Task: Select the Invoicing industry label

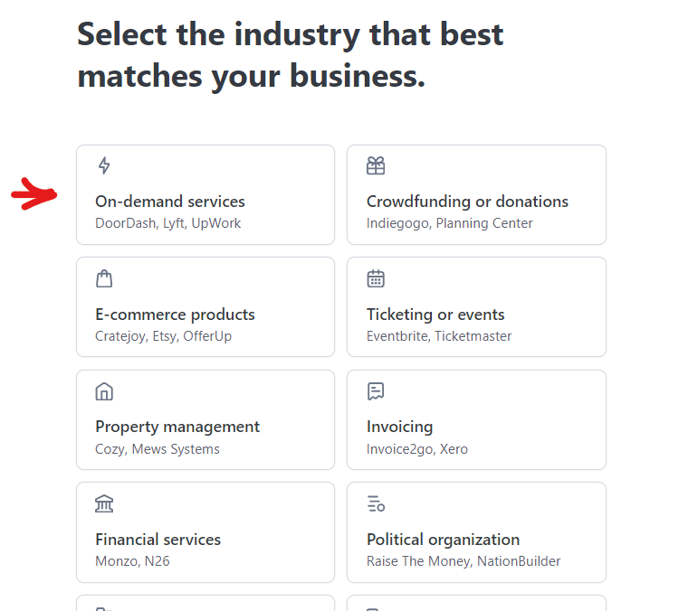Action: [400, 427]
